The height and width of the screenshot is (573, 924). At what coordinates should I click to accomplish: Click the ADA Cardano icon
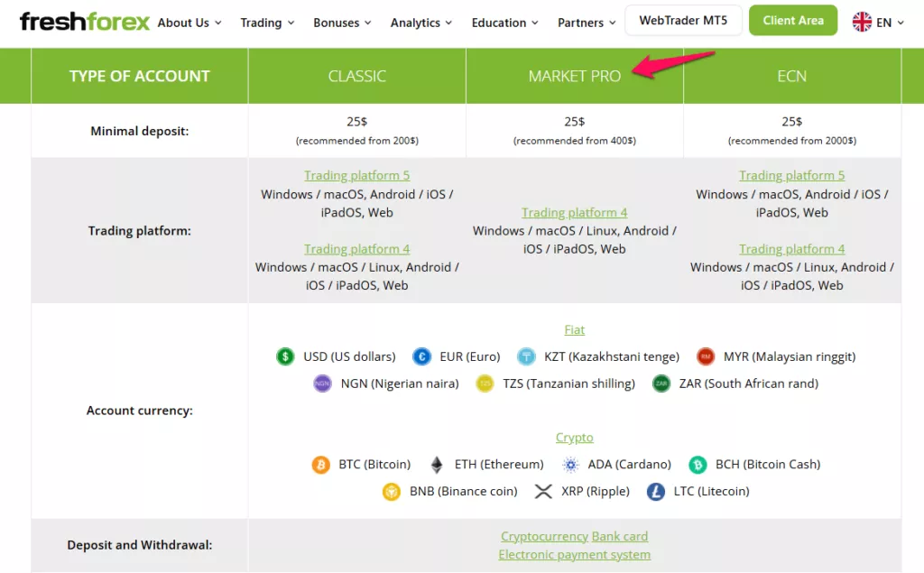[x=570, y=465]
